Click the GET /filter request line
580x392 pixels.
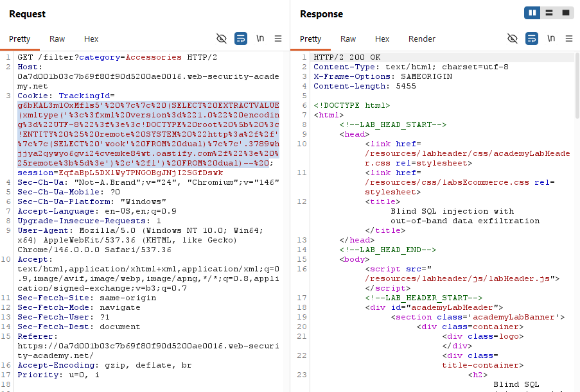coord(118,57)
